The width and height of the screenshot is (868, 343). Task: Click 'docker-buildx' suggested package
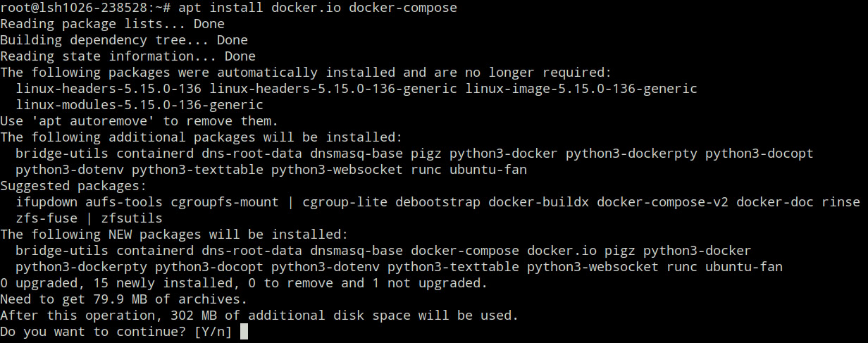point(538,202)
